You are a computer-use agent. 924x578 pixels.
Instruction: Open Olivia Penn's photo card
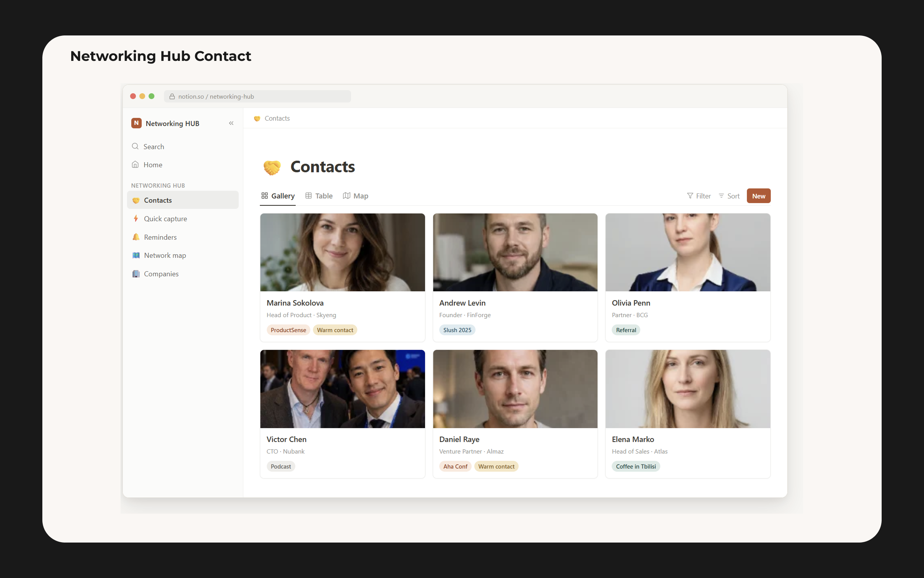pyautogui.click(x=688, y=252)
